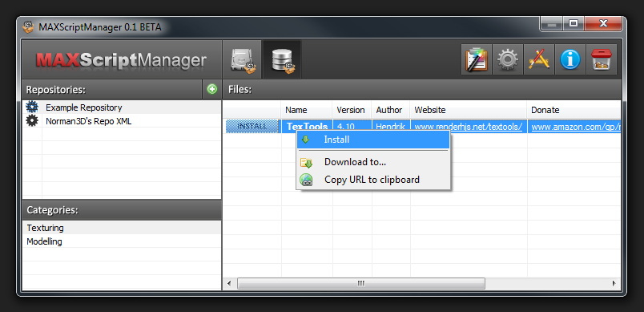The image size is (644, 312).
Task: Click the green arrow icon next to Install
Action: (305, 140)
